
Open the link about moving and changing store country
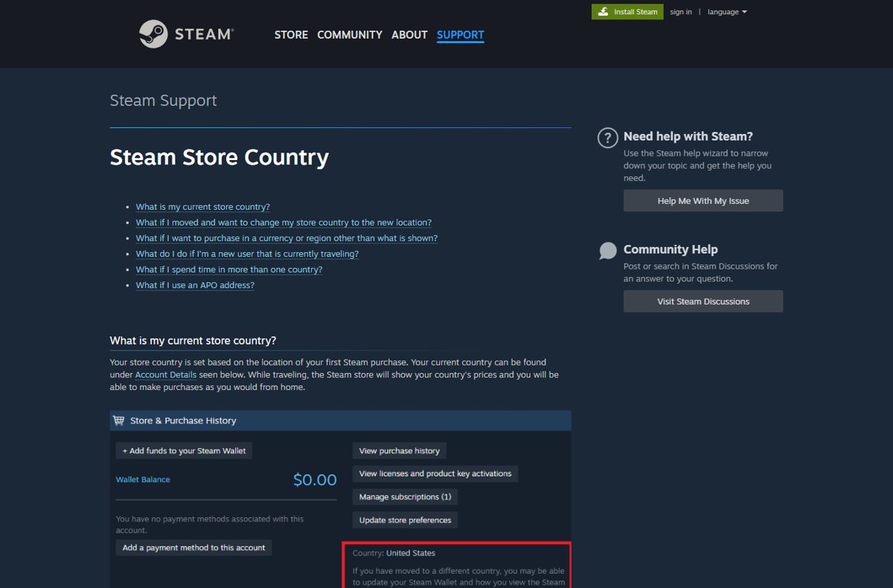tap(284, 223)
